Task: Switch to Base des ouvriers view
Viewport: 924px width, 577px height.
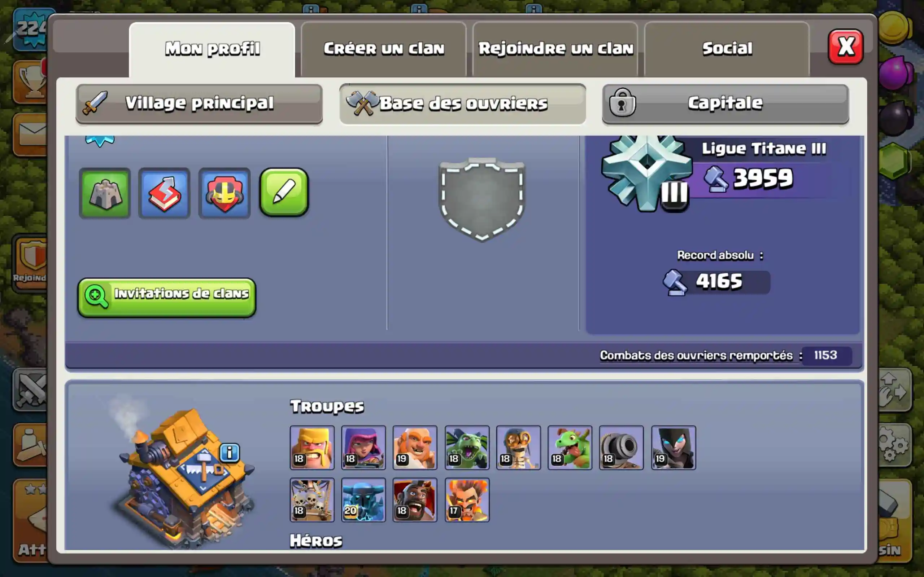Action: point(462,104)
